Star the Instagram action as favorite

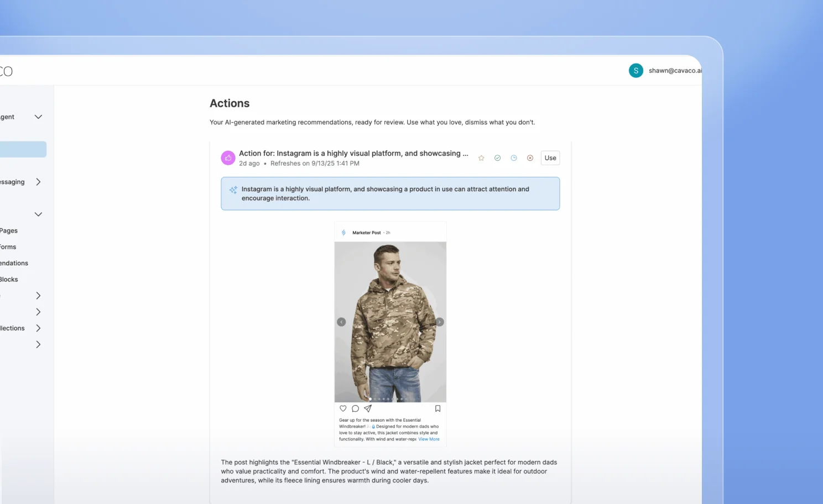[481, 158]
